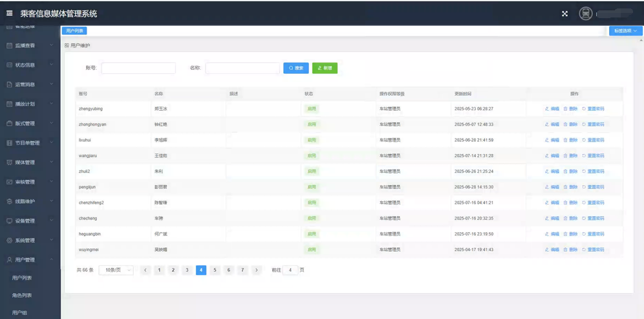Viewport: 644px width, 319px height.
Task: Expand the 媒体管理 sidebar menu
Action: (x=29, y=162)
